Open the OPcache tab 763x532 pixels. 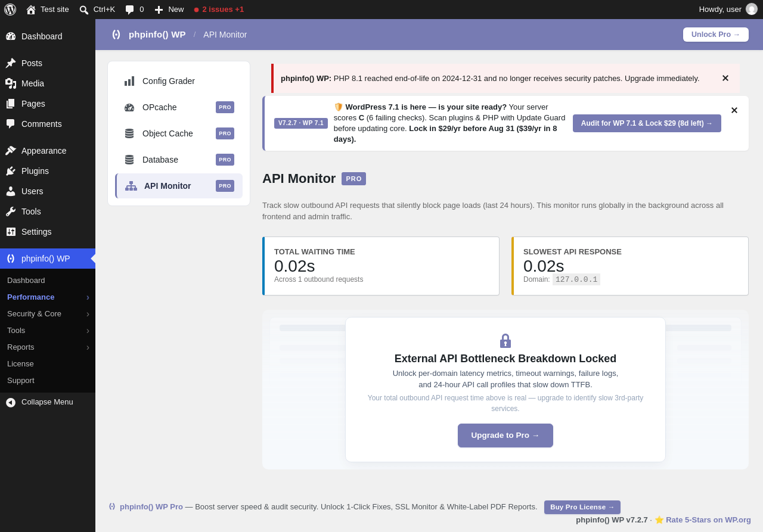tap(179, 107)
